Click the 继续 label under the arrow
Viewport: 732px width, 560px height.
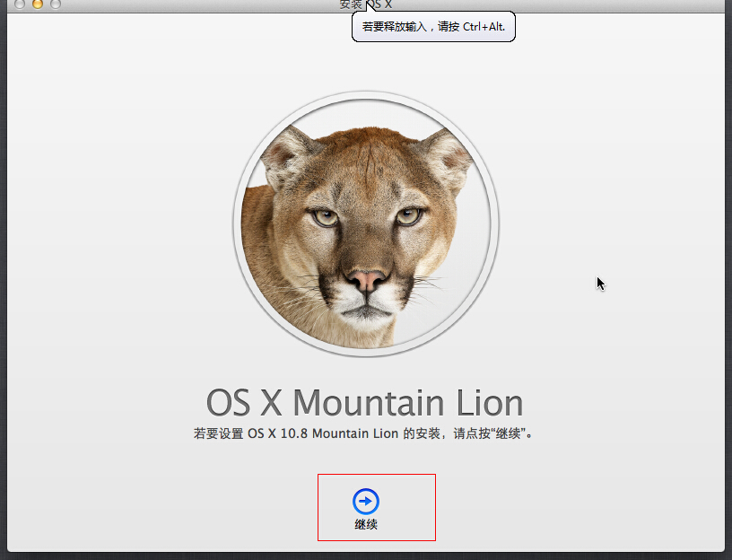pos(366,524)
